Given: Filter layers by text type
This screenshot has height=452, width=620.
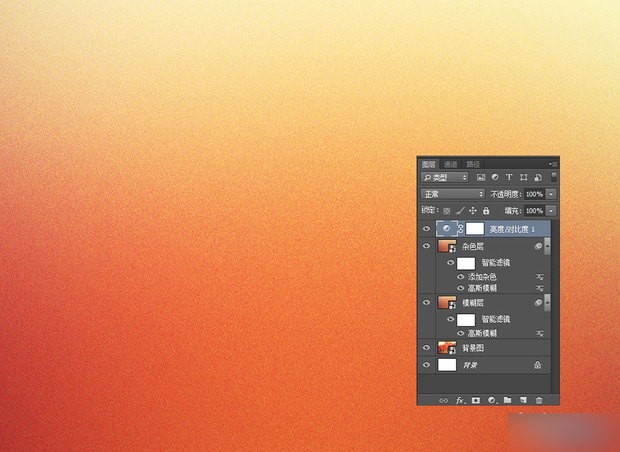Looking at the screenshot, I should point(508,177).
